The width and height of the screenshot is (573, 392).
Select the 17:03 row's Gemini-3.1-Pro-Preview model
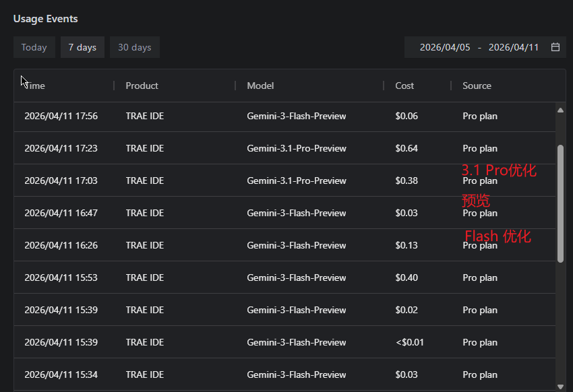click(297, 181)
